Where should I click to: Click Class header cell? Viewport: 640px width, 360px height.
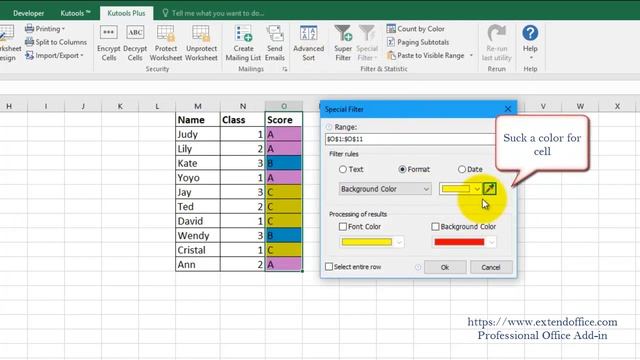(x=243, y=120)
